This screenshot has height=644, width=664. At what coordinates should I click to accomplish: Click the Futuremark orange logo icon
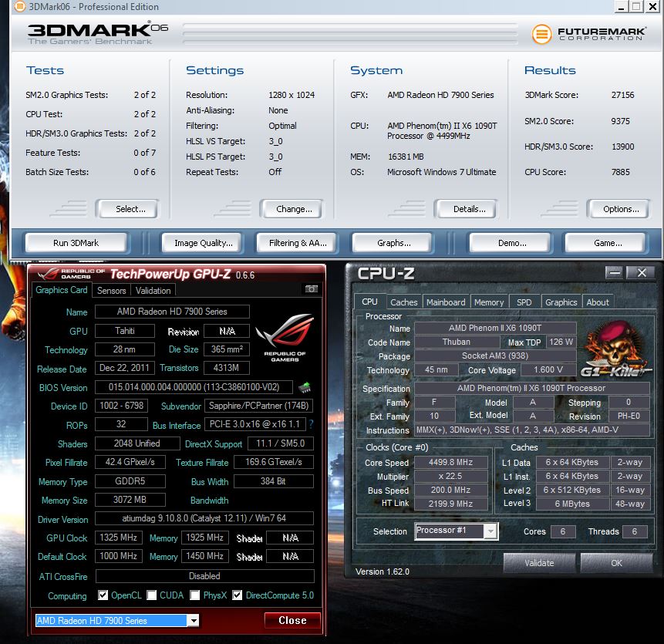pos(541,34)
